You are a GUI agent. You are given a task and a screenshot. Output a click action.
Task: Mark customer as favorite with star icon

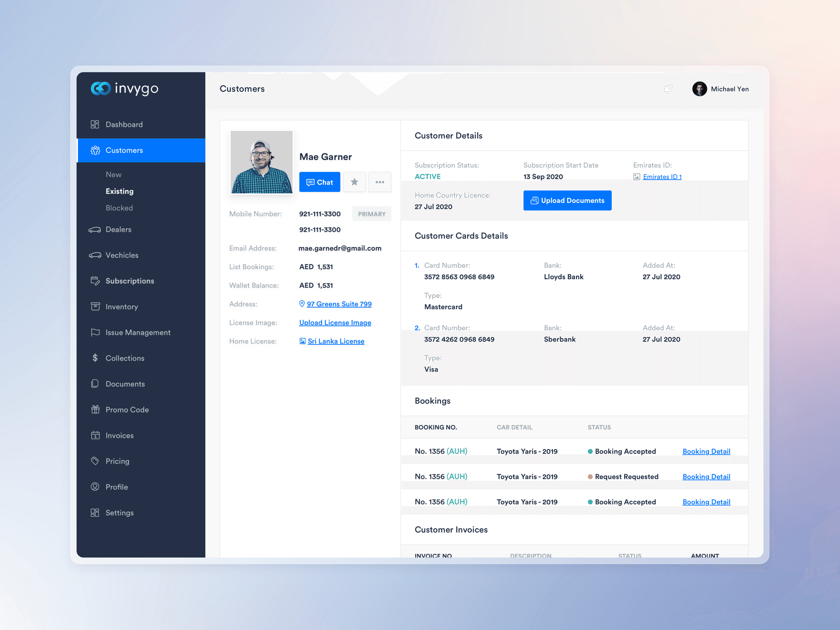coord(354,182)
